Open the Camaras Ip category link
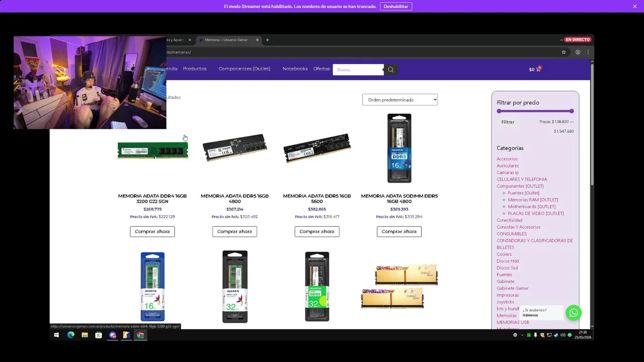Viewport: 644px width, 362px height. click(508, 172)
